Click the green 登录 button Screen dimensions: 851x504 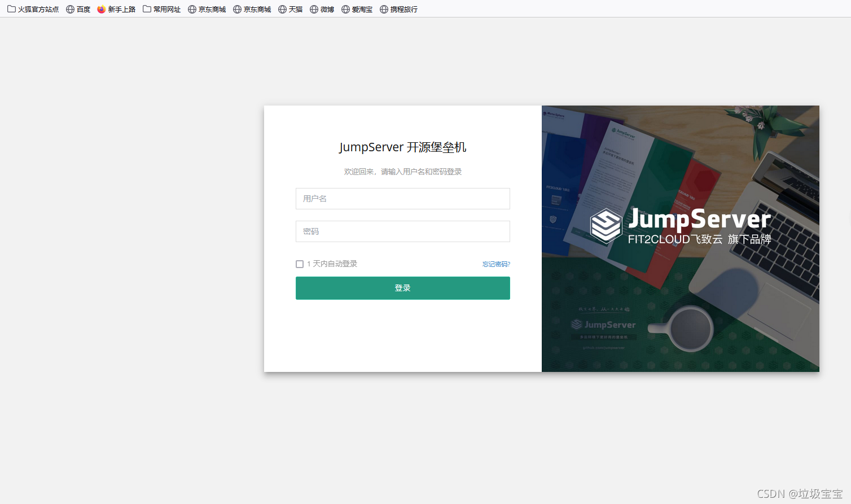point(402,288)
